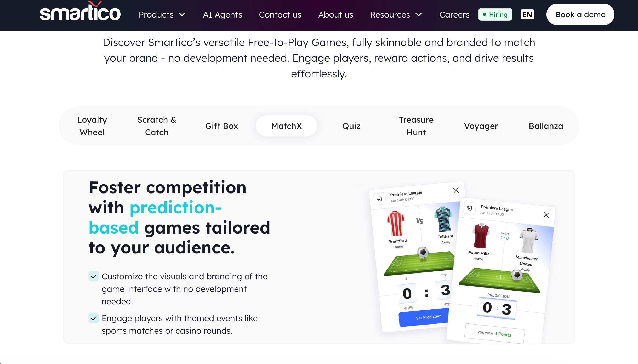Viewport: 638px width, 364px height.
Task: Click the Brentford striped jersey icon
Action: click(396, 224)
